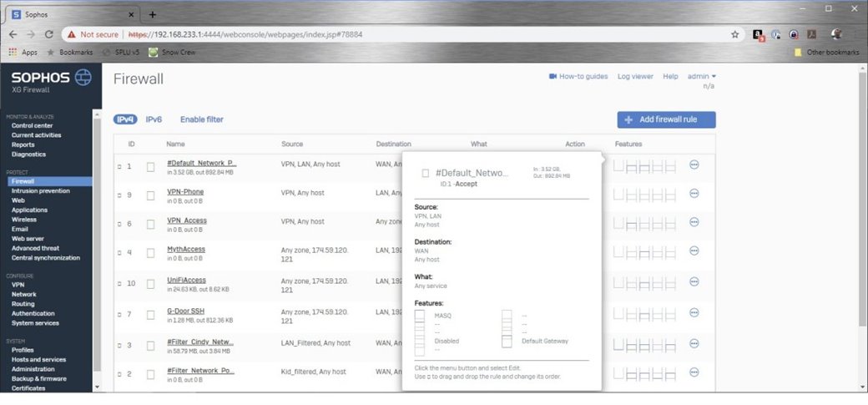
Task: Select the MythAccess rule checkbox
Action: pyautogui.click(x=151, y=255)
